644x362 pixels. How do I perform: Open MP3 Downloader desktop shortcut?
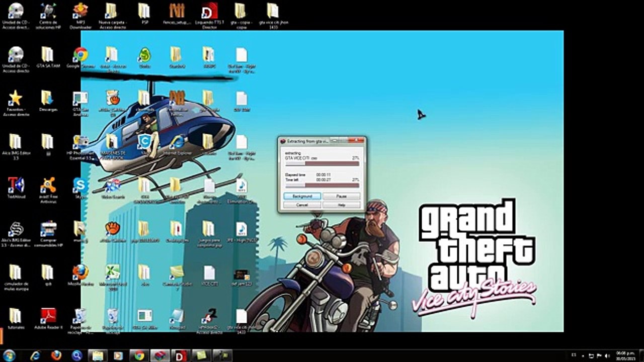[x=80, y=16]
